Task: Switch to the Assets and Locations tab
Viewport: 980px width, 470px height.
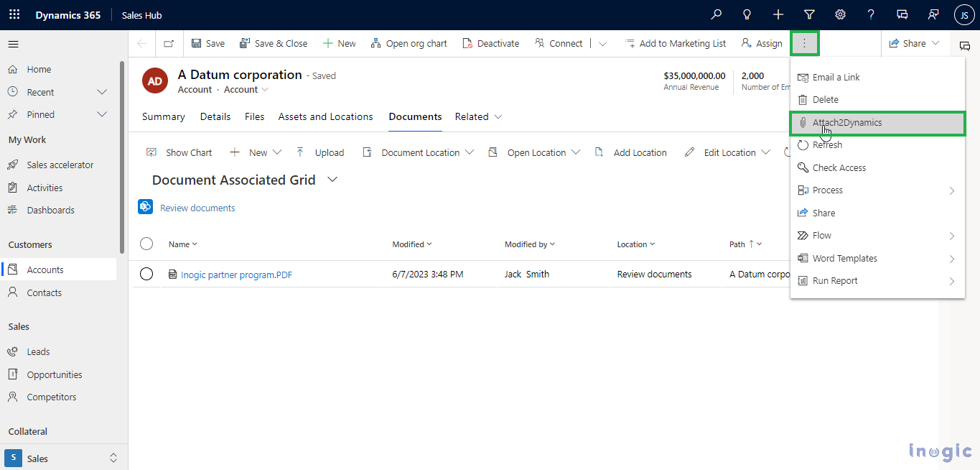Action: [x=325, y=116]
